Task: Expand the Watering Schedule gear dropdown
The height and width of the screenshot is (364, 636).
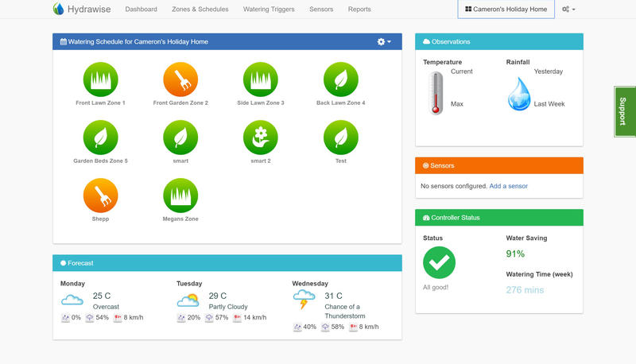Action: [x=384, y=42]
